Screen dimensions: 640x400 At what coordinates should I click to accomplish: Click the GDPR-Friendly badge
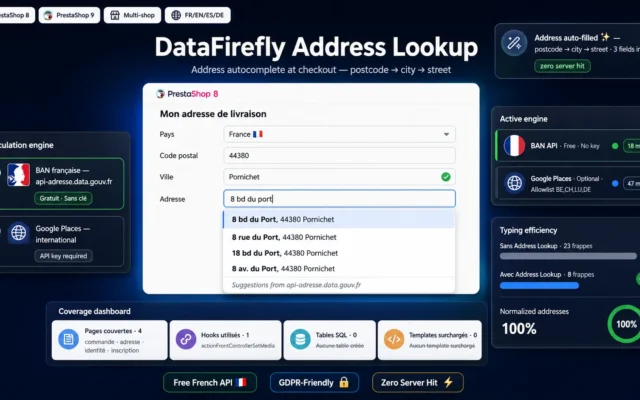click(314, 382)
